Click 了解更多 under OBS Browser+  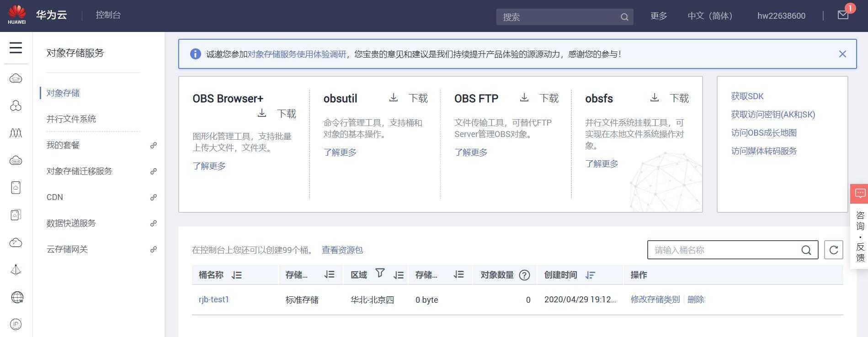(x=209, y=166)
